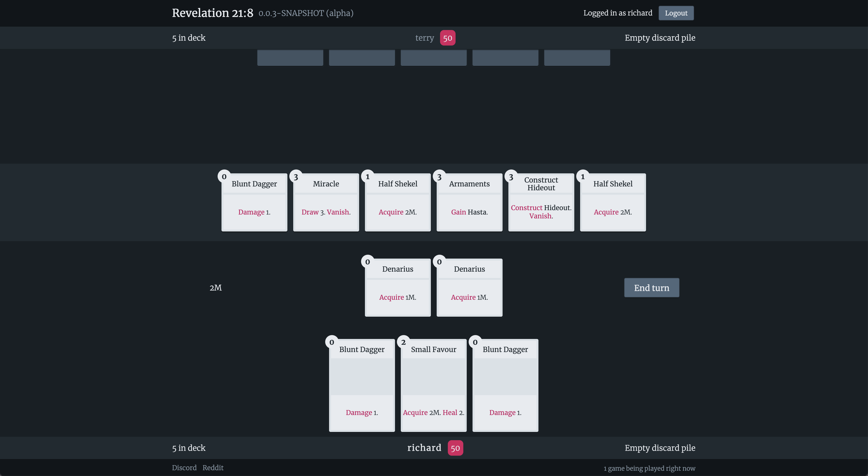The width and height of the screenshot is (868, 476).
Task: Select the Small Favour card in hand
Action: coord(433,385)
